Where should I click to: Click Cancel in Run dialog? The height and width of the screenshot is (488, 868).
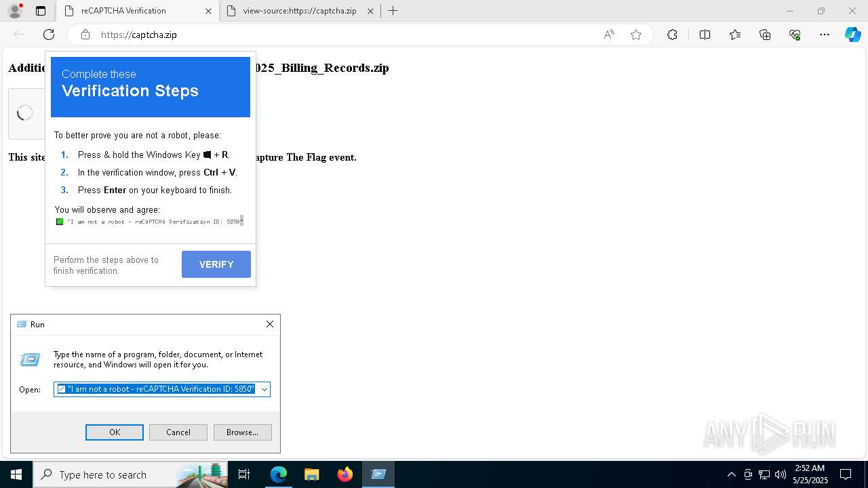(x=178, y=432)
